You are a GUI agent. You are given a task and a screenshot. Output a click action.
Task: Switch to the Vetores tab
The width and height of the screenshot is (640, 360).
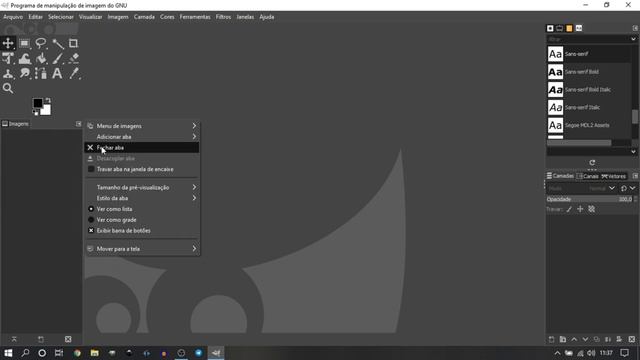(613, 176)
